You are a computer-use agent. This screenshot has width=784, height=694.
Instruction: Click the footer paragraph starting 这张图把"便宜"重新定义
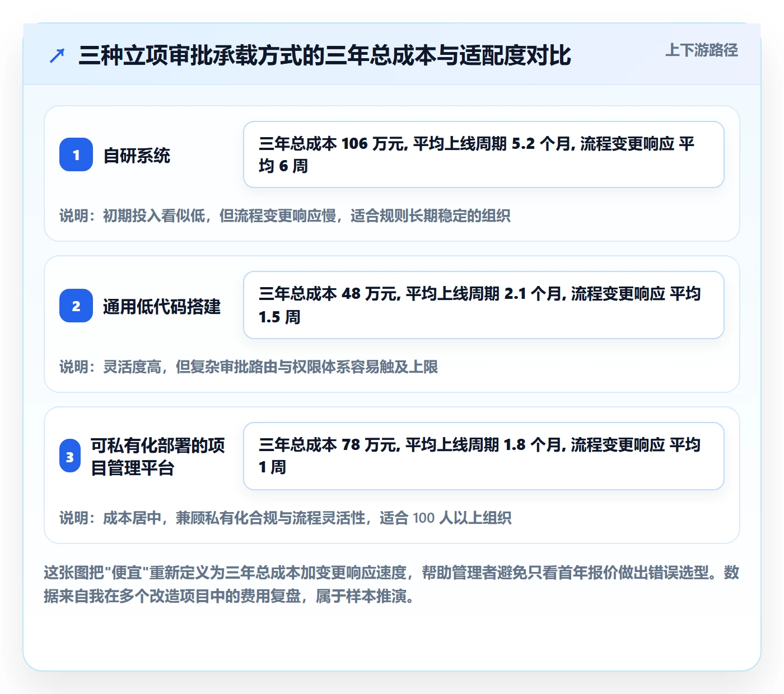(391, 584)
